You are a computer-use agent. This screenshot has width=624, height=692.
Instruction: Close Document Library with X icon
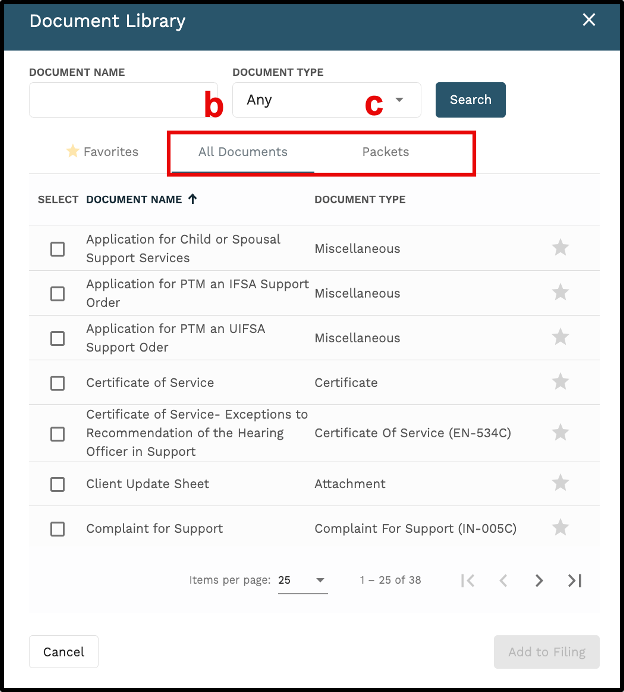[589, 20]
